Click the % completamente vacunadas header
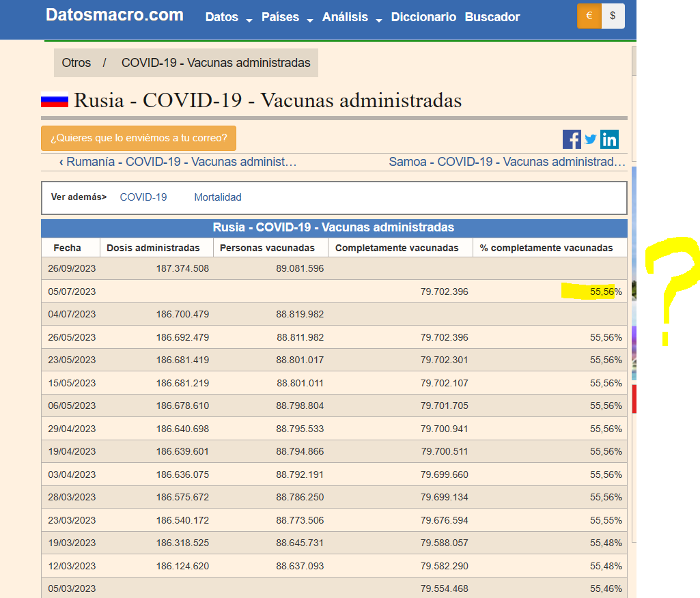The width and height of the screenshot is (700, 598). (x=546, y=248)
